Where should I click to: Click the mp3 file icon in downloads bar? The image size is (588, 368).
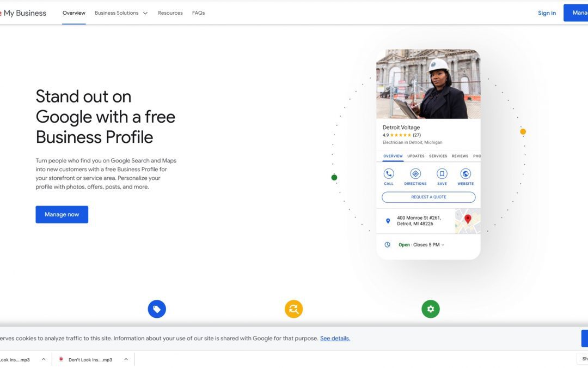pos(61,359)
